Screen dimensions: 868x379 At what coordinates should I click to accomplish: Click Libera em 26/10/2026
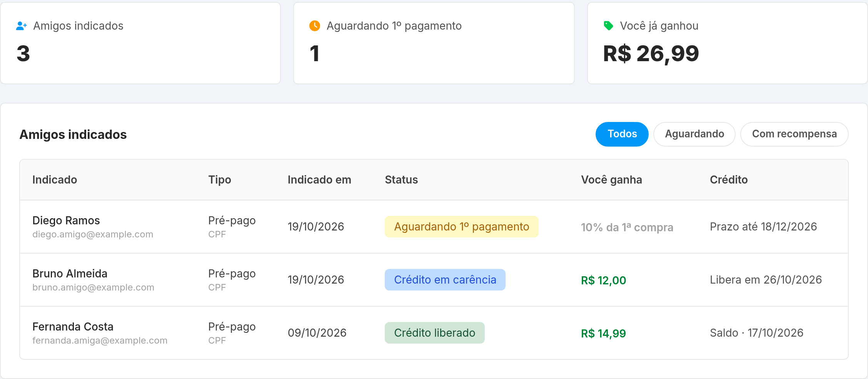[766, 280]
